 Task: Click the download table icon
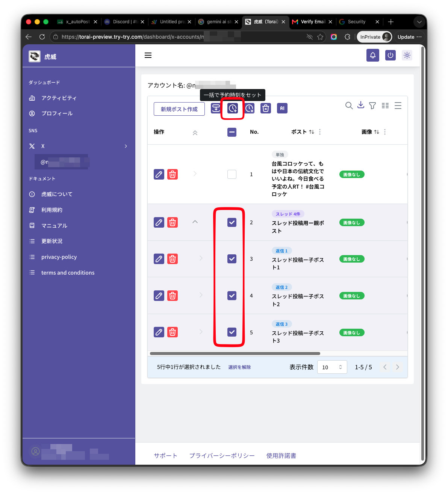[361, 105]
